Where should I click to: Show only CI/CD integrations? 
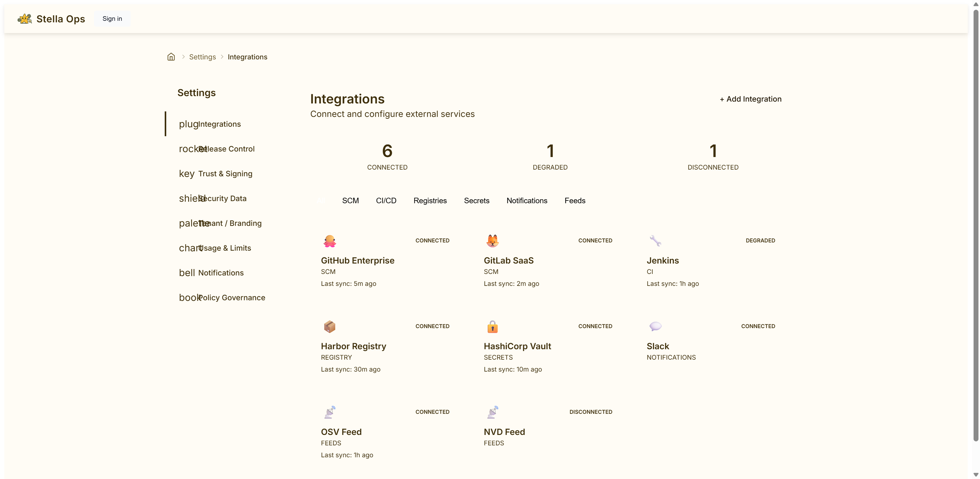(386, 200)
